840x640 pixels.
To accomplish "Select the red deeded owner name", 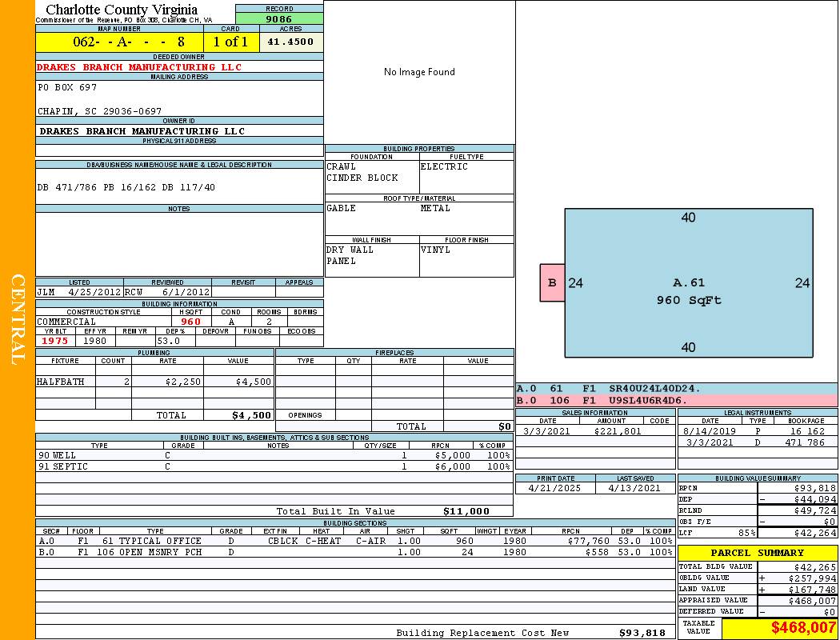I will pyautogui.click(x=139, y=67).
